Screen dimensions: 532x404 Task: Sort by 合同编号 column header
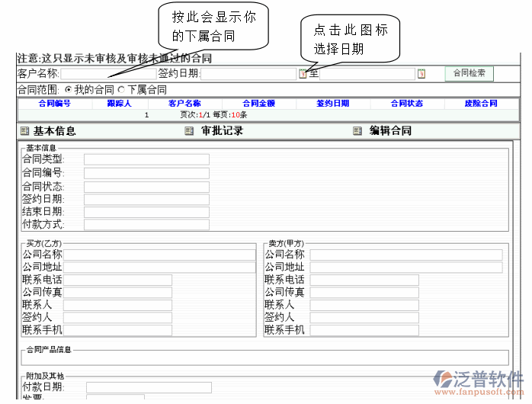pyautogui.click(x=55, y=104)
